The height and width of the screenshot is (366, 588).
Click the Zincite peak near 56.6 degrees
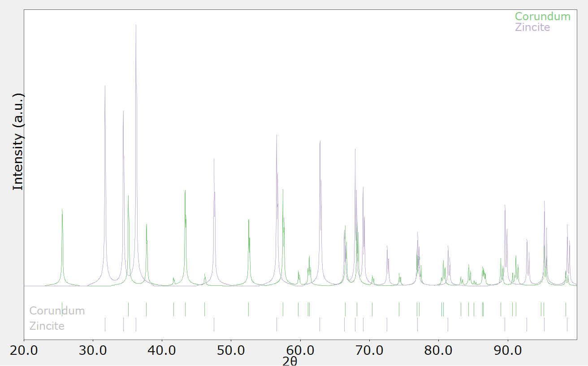coord(277,136)
